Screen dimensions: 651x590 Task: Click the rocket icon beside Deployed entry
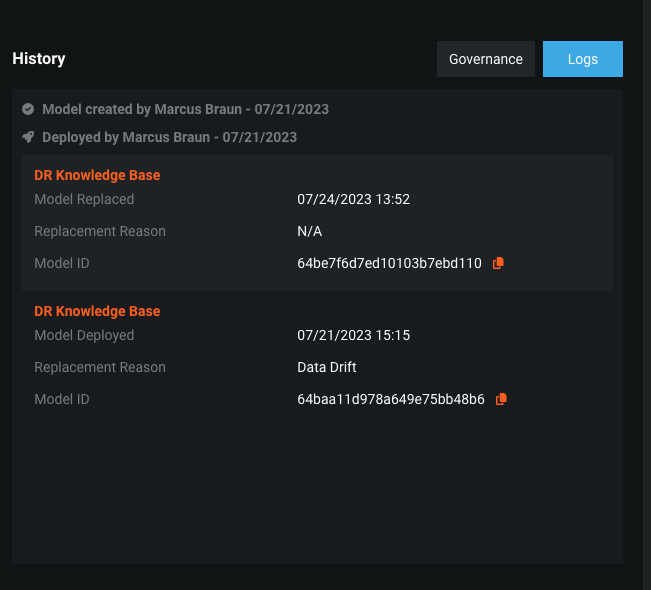point(28,137)
